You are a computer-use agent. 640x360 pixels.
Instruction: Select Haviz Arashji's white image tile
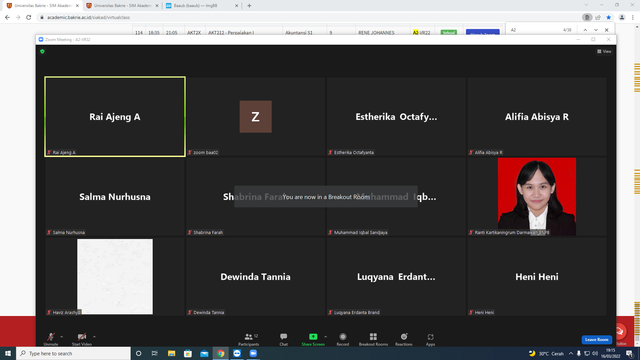tap(115, 276)
